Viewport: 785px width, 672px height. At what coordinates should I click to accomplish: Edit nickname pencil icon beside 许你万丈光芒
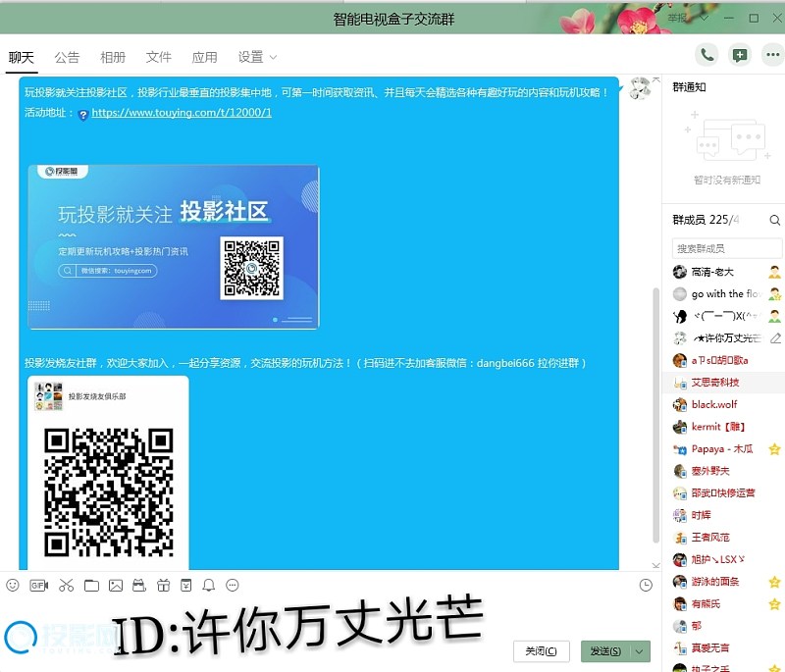click(775, 338)
